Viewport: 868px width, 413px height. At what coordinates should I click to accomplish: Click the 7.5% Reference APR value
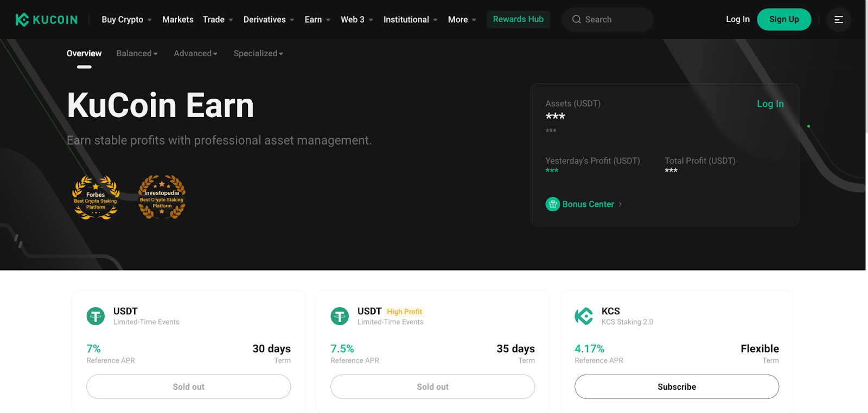tap(342, 349)
